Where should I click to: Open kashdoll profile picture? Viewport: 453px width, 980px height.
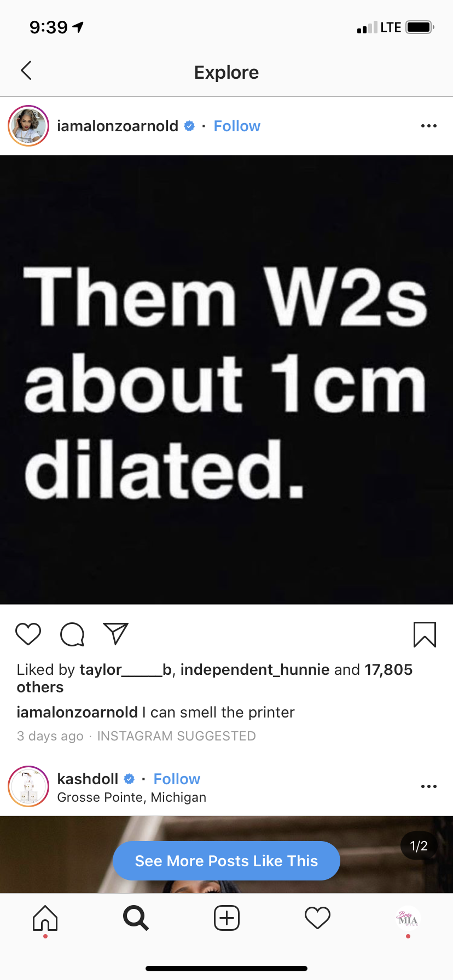click(x=28, y=786)
